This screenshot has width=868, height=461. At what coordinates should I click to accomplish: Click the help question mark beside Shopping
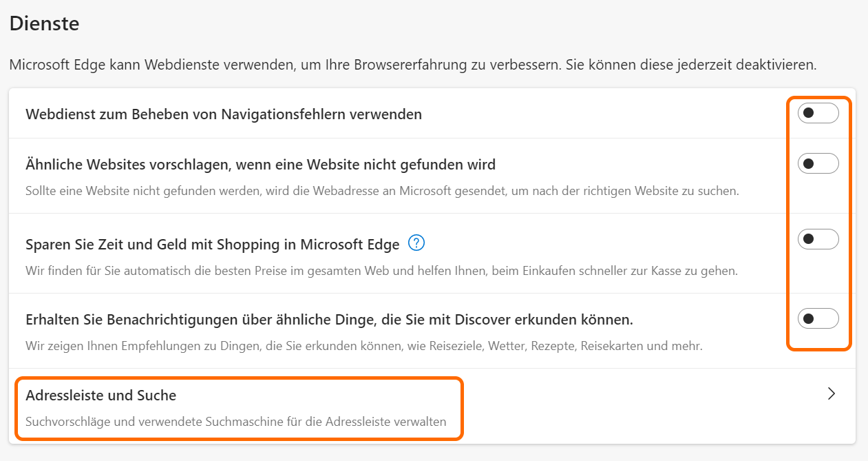416,243
